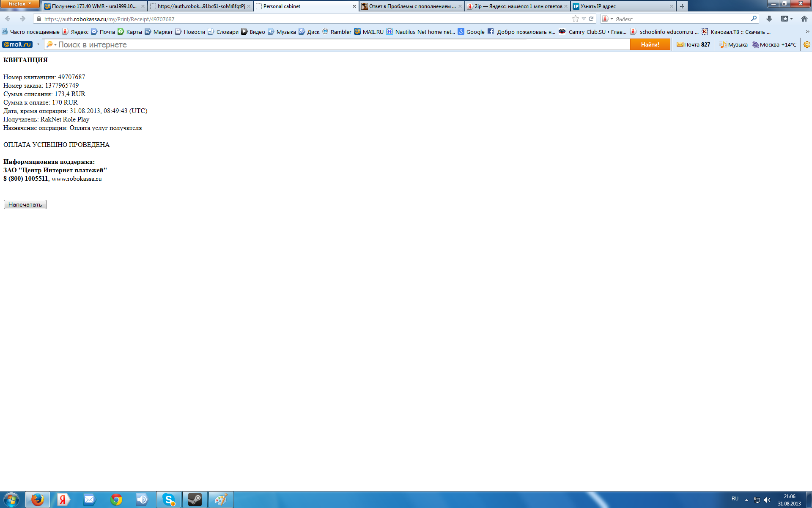Screen dimensions: 812x508
Task: Show more bookmarks with the chevron
Action: click(x=807, y=32)
